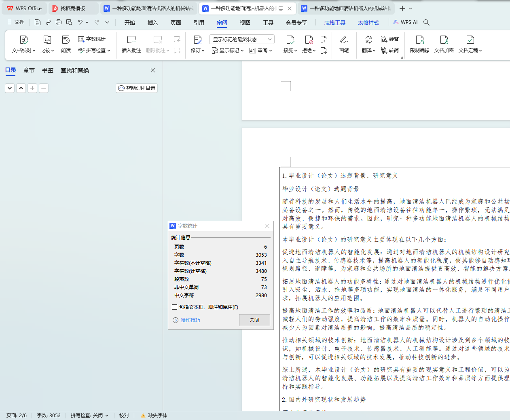Open 字数统计 word count tool
The image size is (510, 420).
click(92, 39)
